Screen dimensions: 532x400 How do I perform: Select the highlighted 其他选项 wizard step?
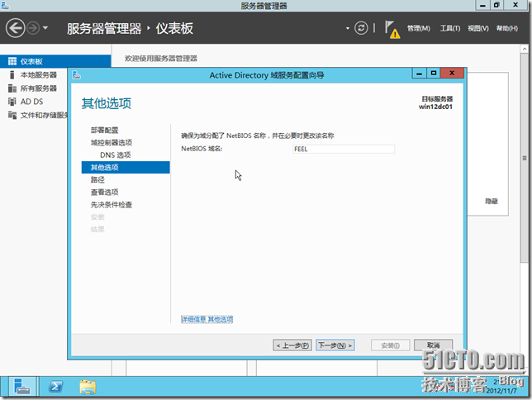click(x=126, y=168)
